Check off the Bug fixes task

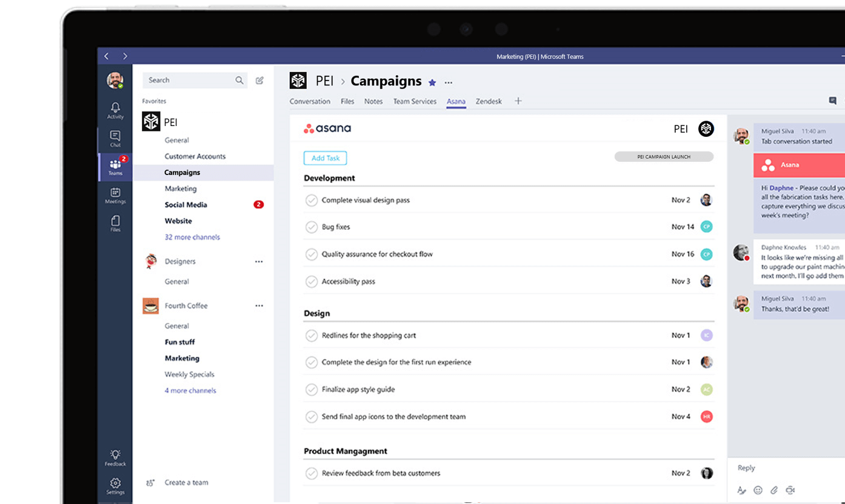pos(312,227)
